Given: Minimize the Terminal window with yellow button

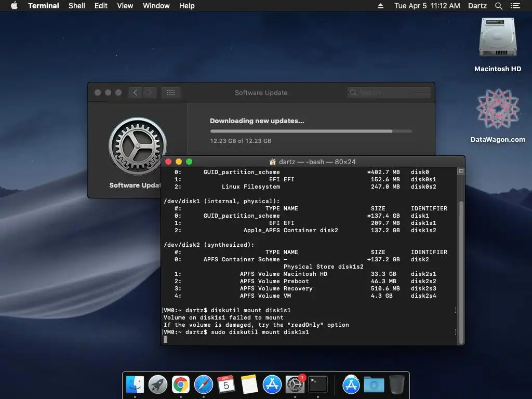Looking at the screenshot, I should (x=179, y=162).
